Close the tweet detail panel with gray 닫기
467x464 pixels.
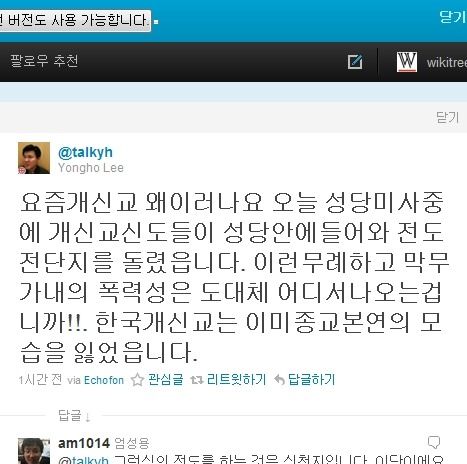click(x=448, y=117)
